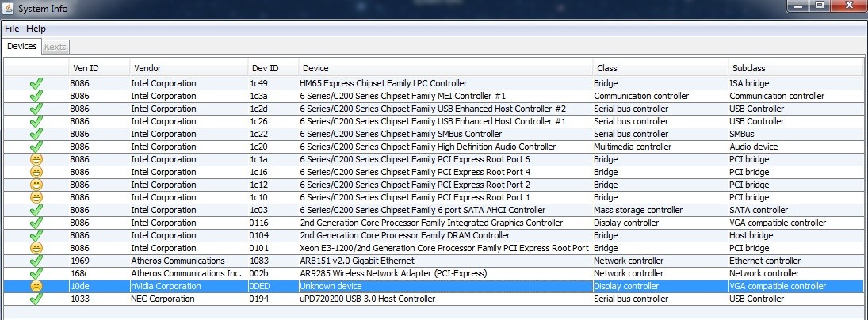Click the checkmark icon for the SMBus Controller row
Viewport: 868px width, 320px height.
click(36, 135)
